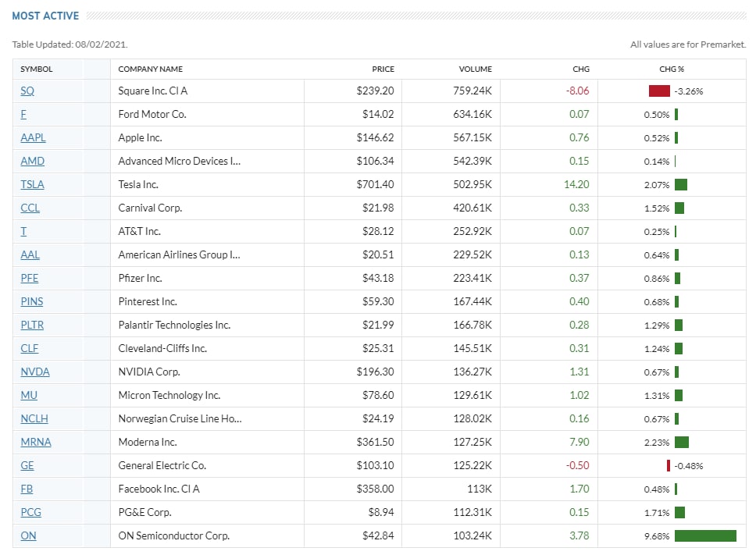Click the $361.50 price for Moderna
This screenshot has width=756, height=555.
tap(375, 442)
